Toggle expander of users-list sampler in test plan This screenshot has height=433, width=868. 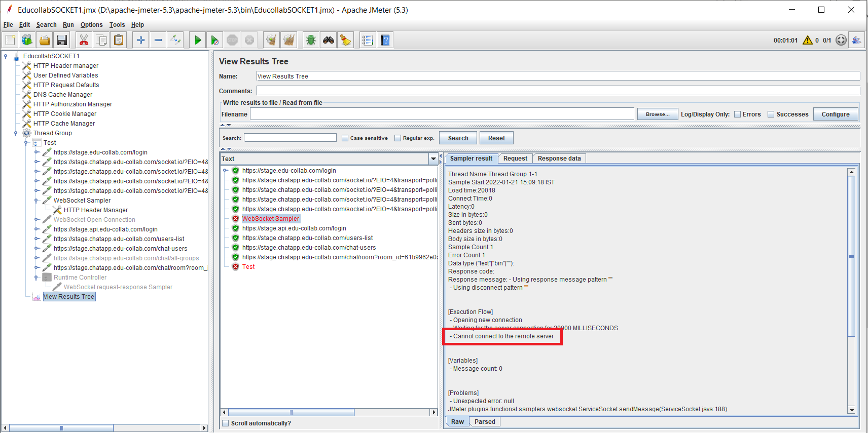[37, 239]
